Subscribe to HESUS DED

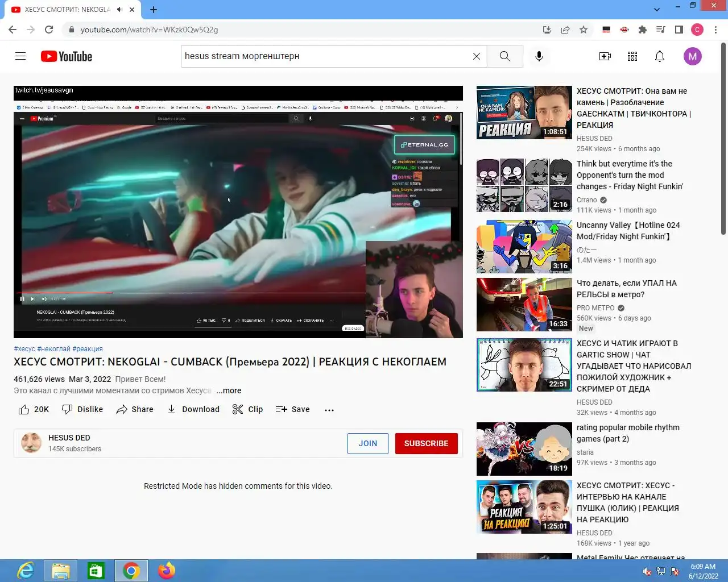[427, 443]
